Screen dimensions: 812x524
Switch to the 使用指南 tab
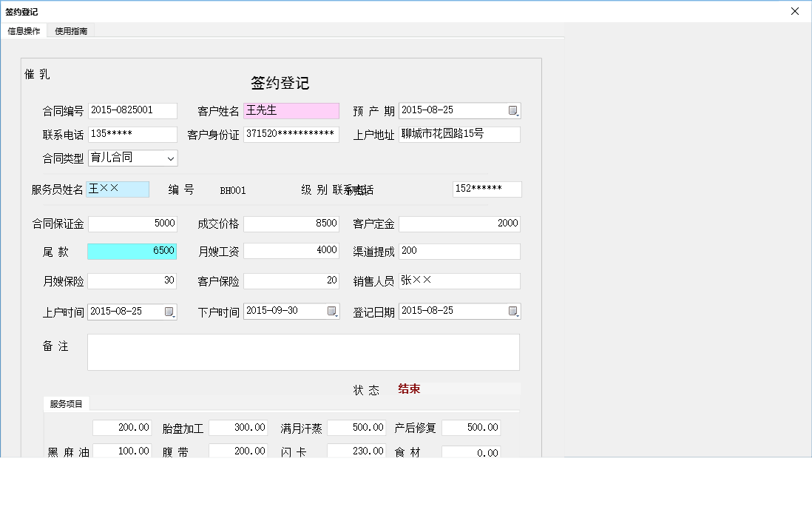click(x=70, y=30)
